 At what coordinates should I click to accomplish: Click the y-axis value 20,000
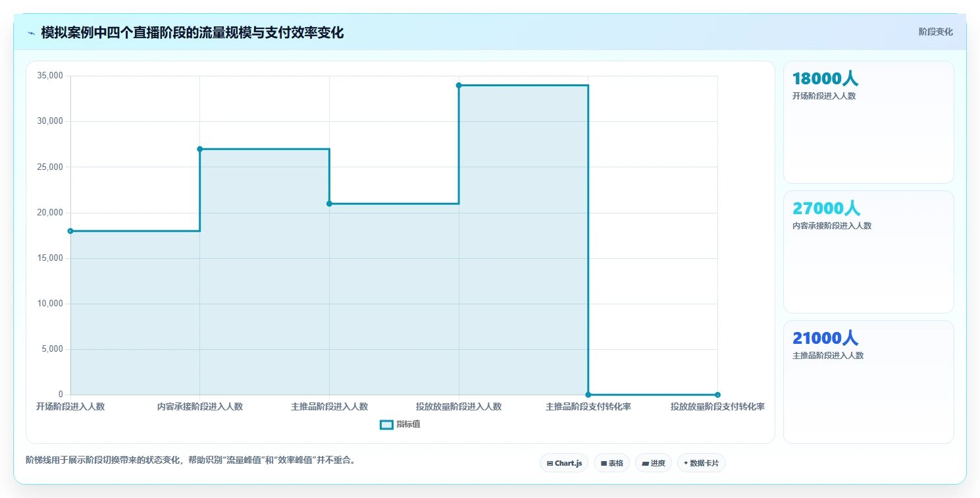[50, 213]
